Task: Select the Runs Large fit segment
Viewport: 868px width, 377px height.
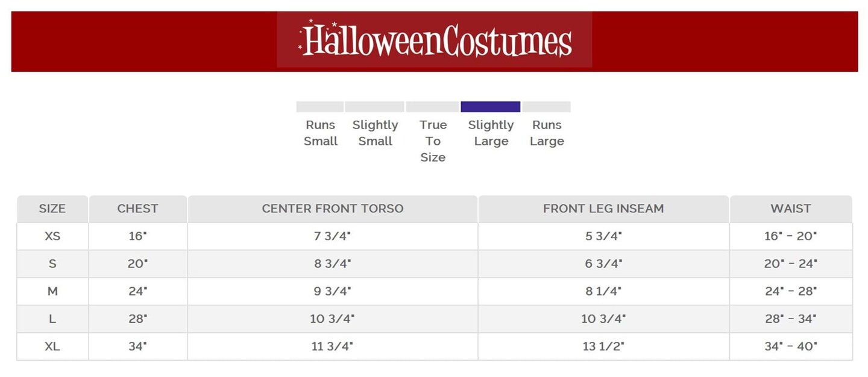Action: pos(546,107)
